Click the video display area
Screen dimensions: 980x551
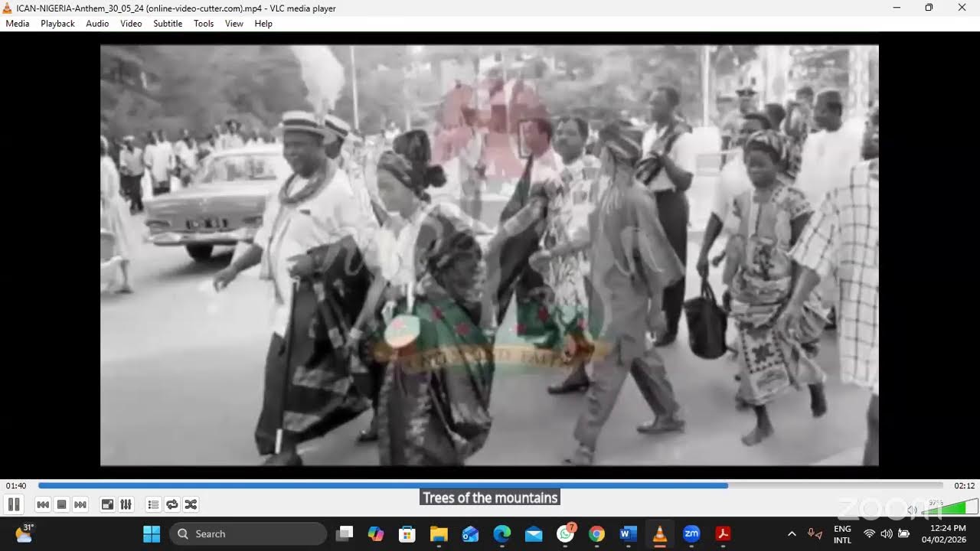(489, 255)
